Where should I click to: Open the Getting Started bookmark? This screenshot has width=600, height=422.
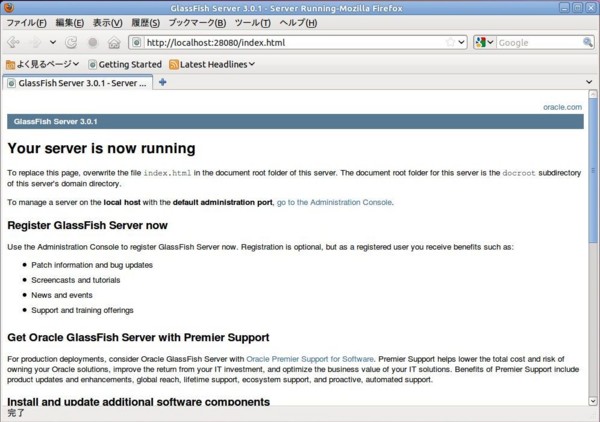[125, 64]
